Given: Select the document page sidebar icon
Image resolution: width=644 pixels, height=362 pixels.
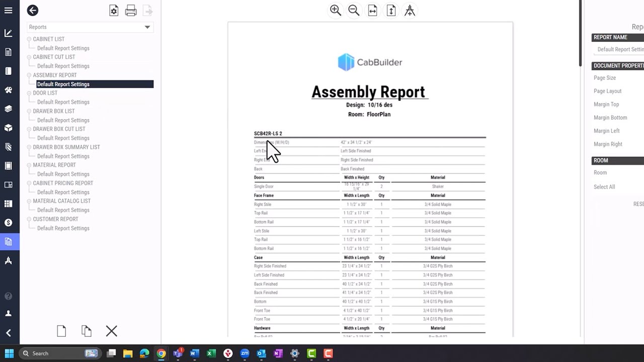Looking at the screenshot, I should [8, 52].
